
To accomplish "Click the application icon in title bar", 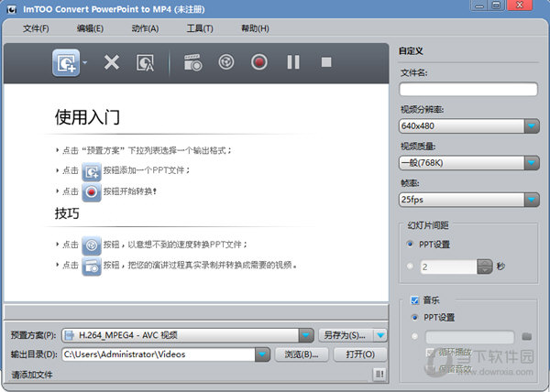I will (x=12, y=9).
